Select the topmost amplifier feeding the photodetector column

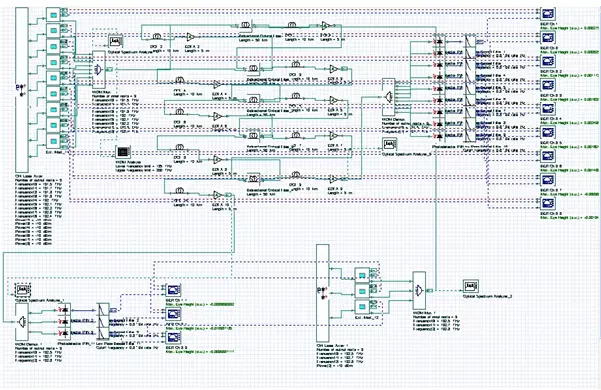325,26
